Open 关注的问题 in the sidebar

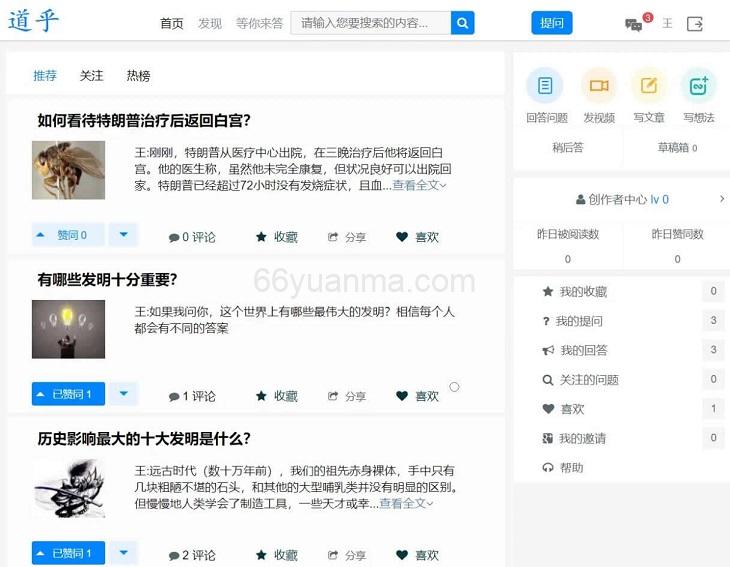pos(581,380)
